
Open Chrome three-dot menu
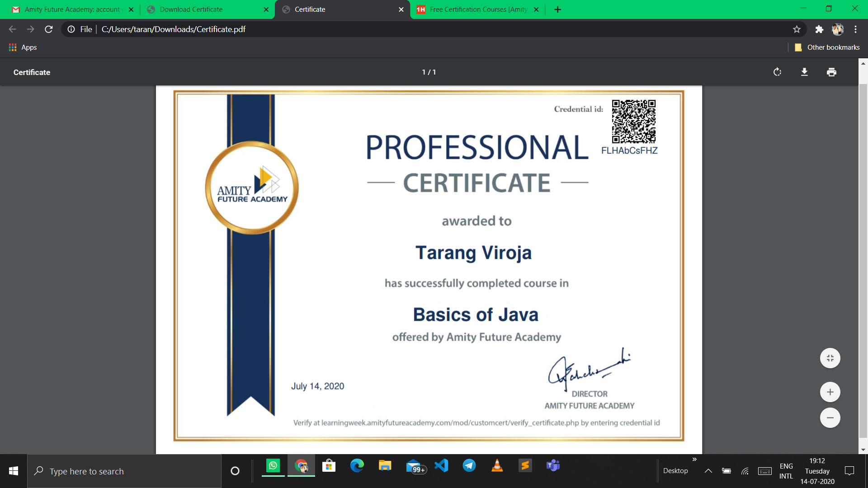tap(855, 29)
